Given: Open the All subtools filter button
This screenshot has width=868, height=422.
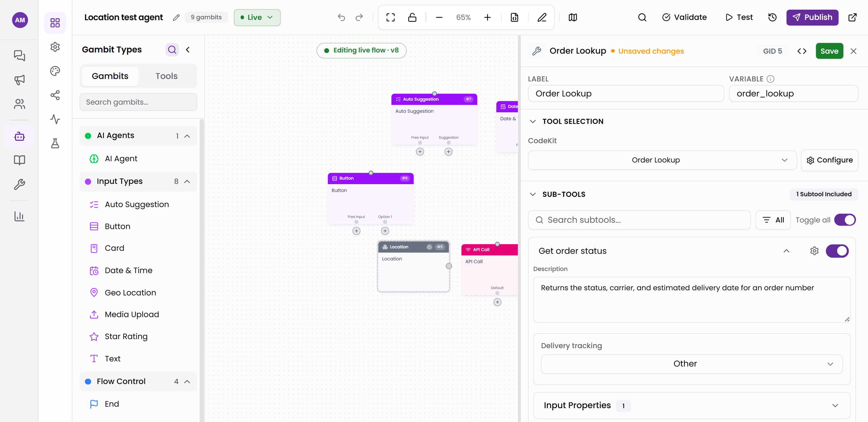Looking at the screenshot, I should tap(773, 220).
